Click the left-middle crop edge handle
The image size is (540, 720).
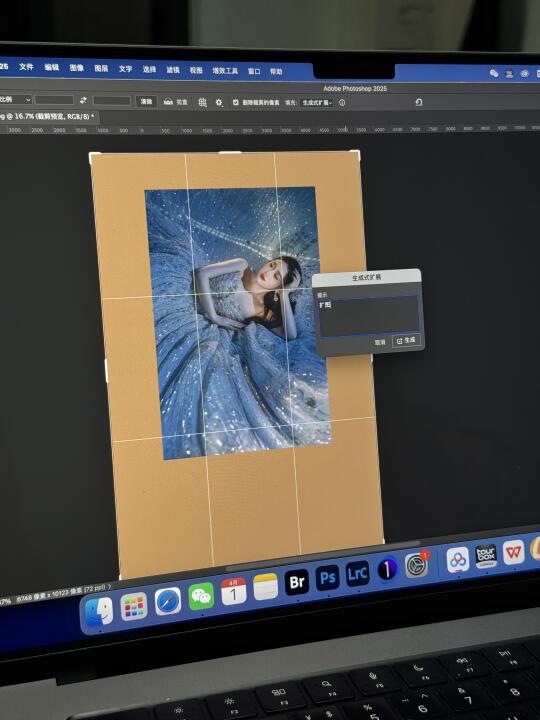(106, 370)
